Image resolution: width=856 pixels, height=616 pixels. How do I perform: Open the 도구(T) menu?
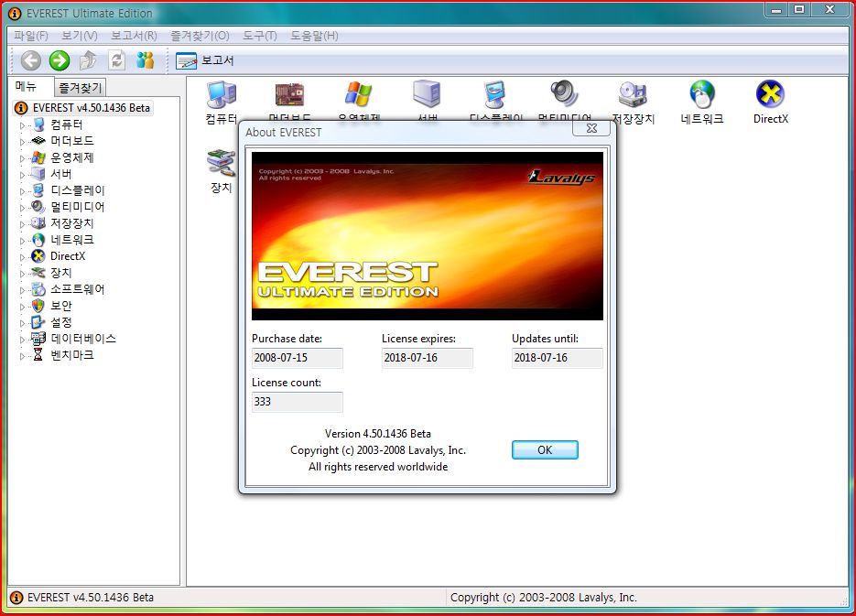(260, 36)
